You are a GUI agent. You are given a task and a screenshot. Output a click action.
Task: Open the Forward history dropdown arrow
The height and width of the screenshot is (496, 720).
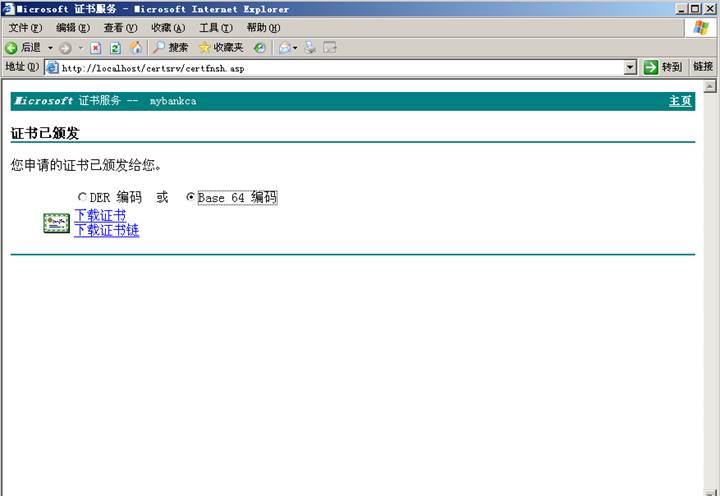pos(80,48)
